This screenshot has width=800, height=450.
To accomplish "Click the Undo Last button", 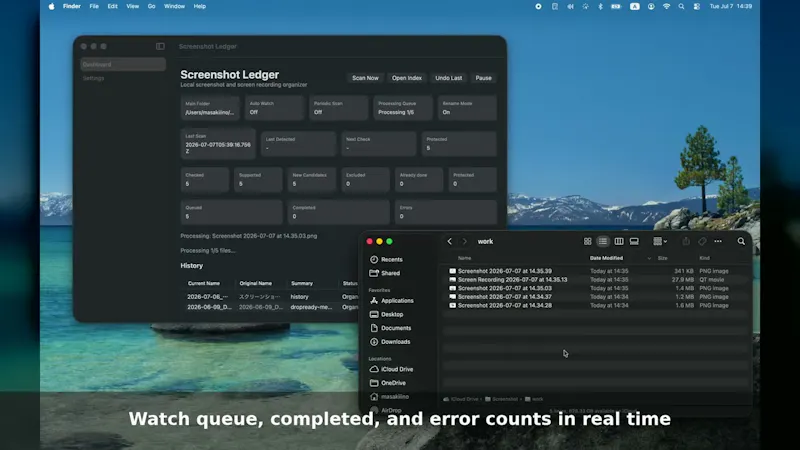I will 448,78.
